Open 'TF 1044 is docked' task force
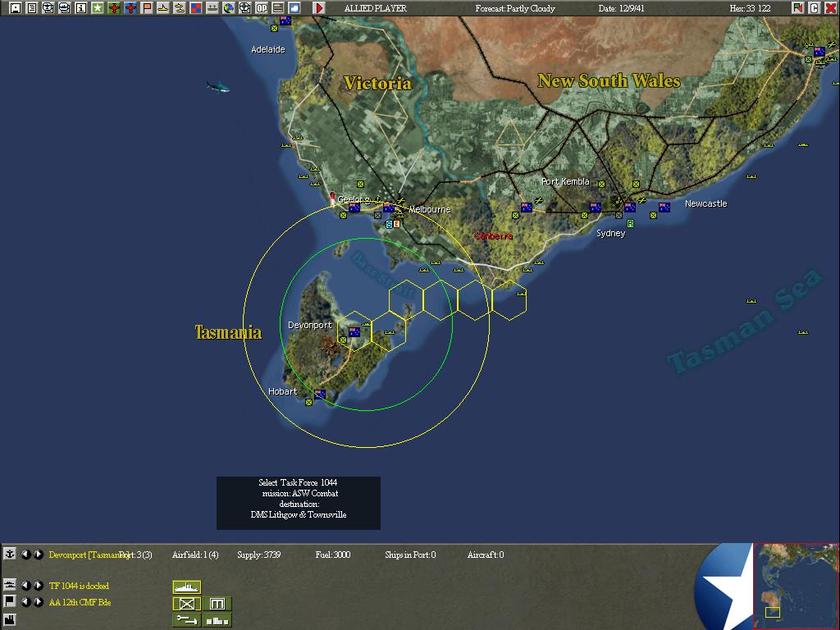840x630 pixels. coord(79,586)
